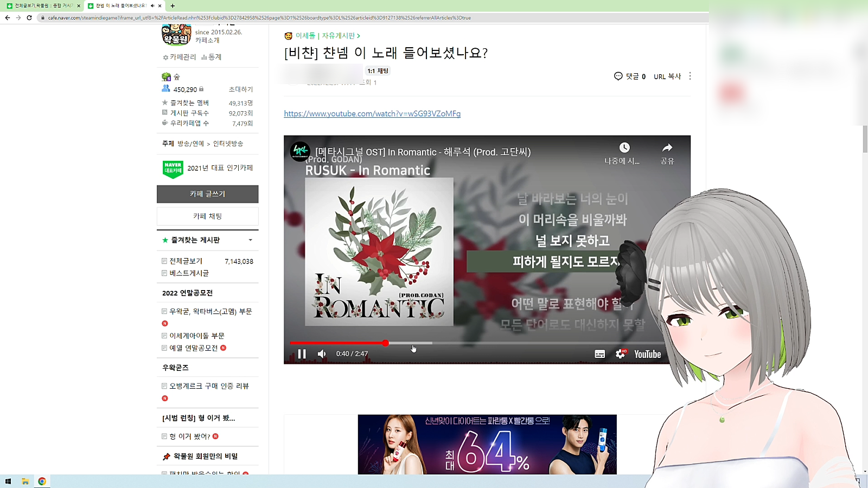
Task: Click the members count people icon
Action: (x=166, y=88)
